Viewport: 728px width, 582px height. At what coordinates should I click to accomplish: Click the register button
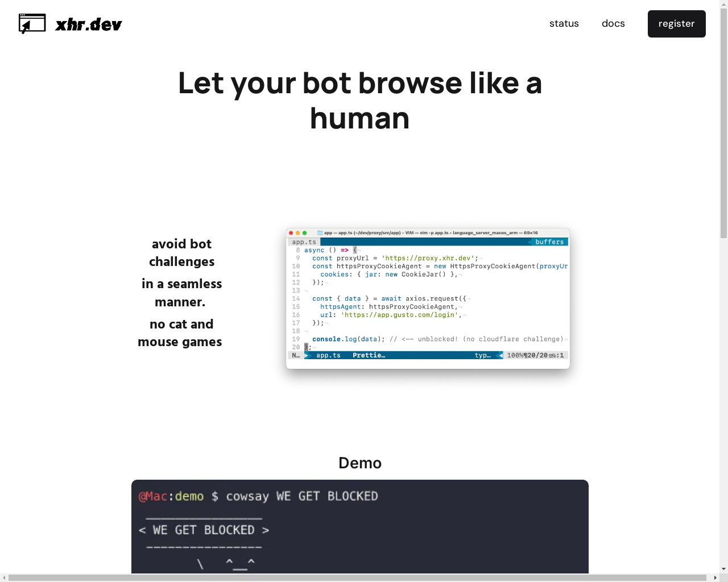677,24
